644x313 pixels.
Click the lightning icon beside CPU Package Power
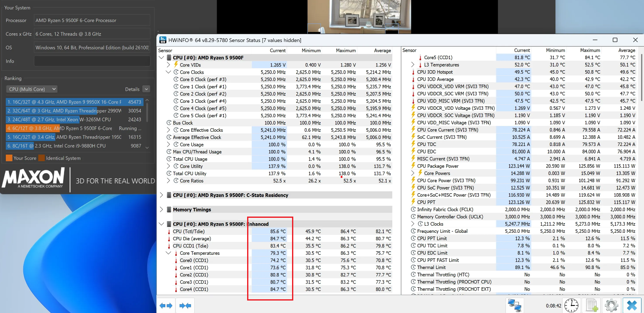pyautogui.click(x=413, y=166)
